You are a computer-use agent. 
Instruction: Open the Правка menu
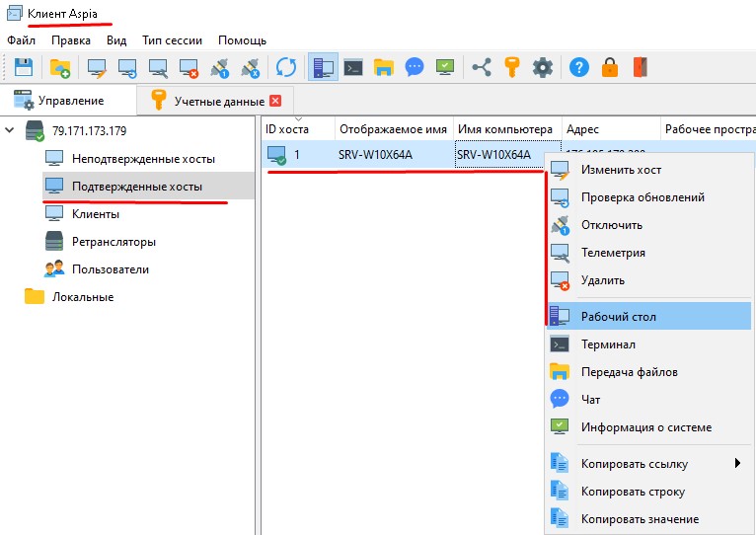[x=71, y=40]
